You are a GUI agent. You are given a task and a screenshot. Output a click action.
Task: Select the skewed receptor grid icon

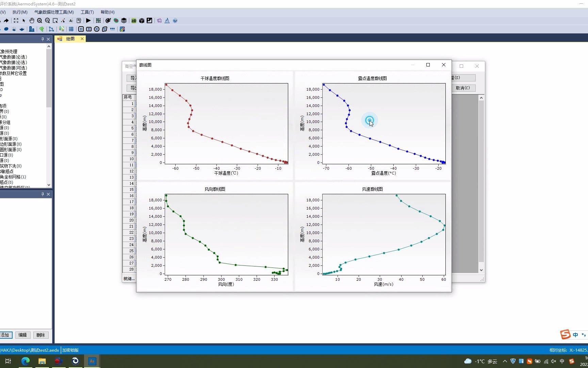point(104,29)
